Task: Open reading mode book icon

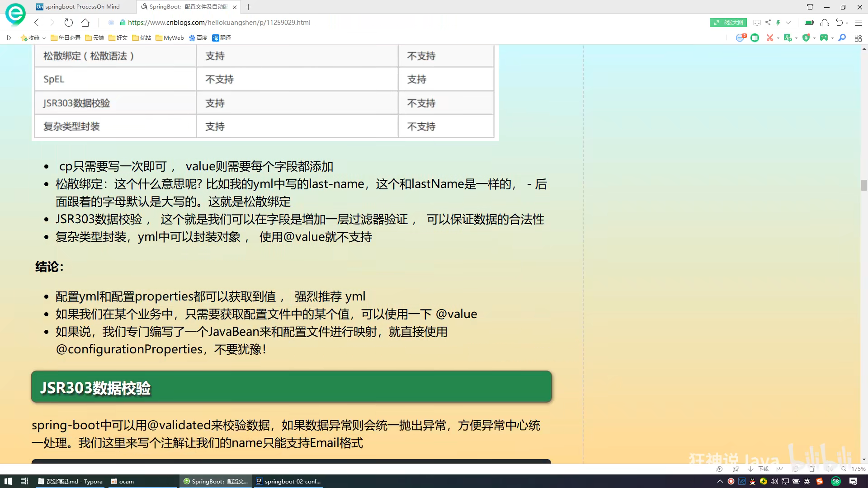Action: (x=757, y=23)
